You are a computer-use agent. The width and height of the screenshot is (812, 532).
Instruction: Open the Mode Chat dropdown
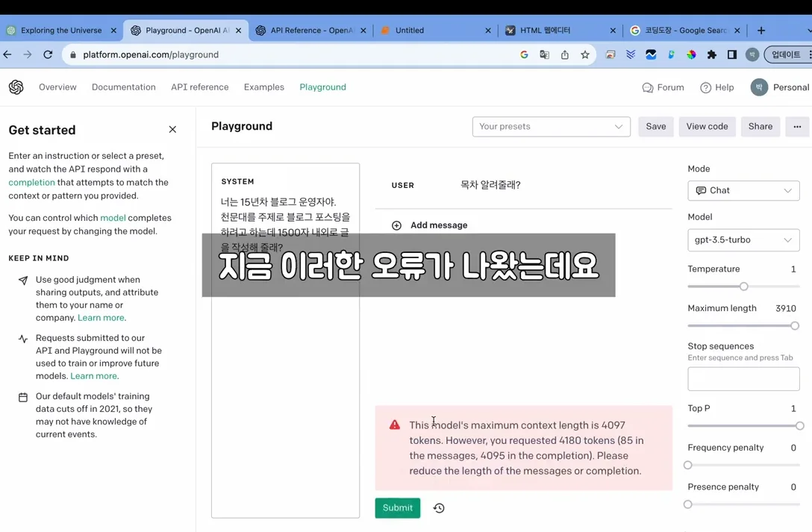coord(743,190)
